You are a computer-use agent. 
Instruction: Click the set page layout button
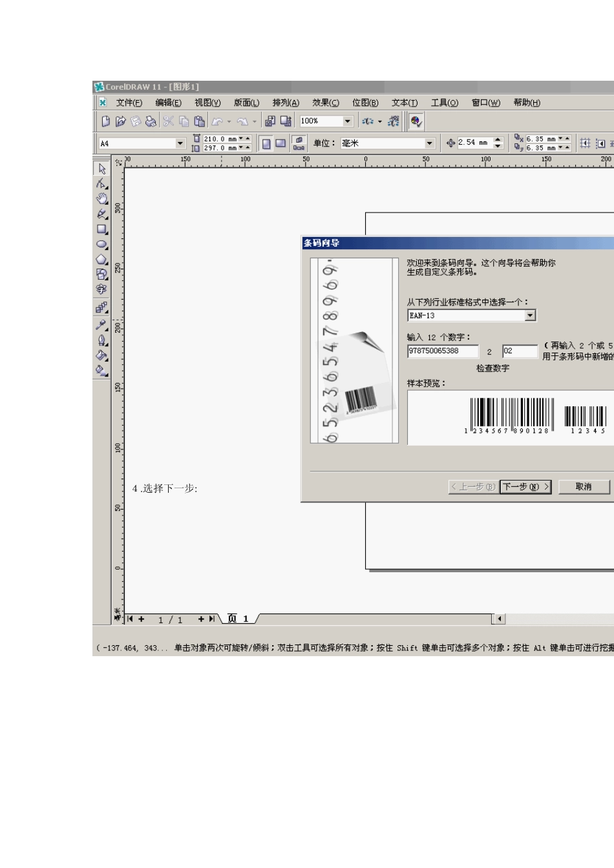pos(299,143)
